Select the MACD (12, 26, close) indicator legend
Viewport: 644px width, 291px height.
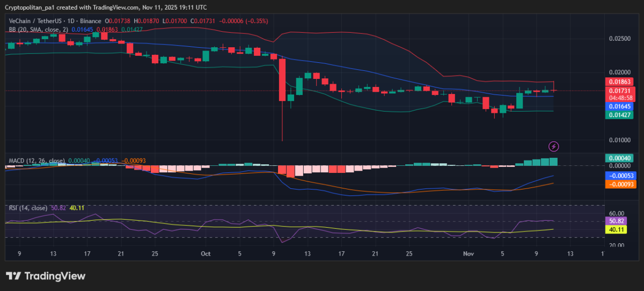coord(37,161)
